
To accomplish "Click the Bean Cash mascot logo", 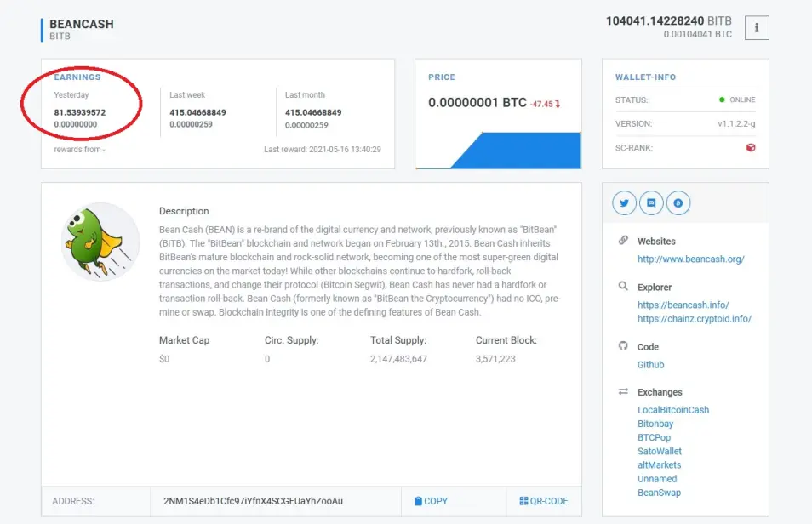I will point(100,242).
